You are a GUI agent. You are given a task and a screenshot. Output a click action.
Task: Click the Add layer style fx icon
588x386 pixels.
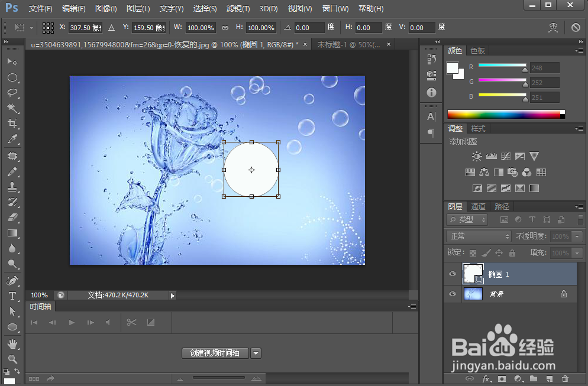(x=487, y=378)
